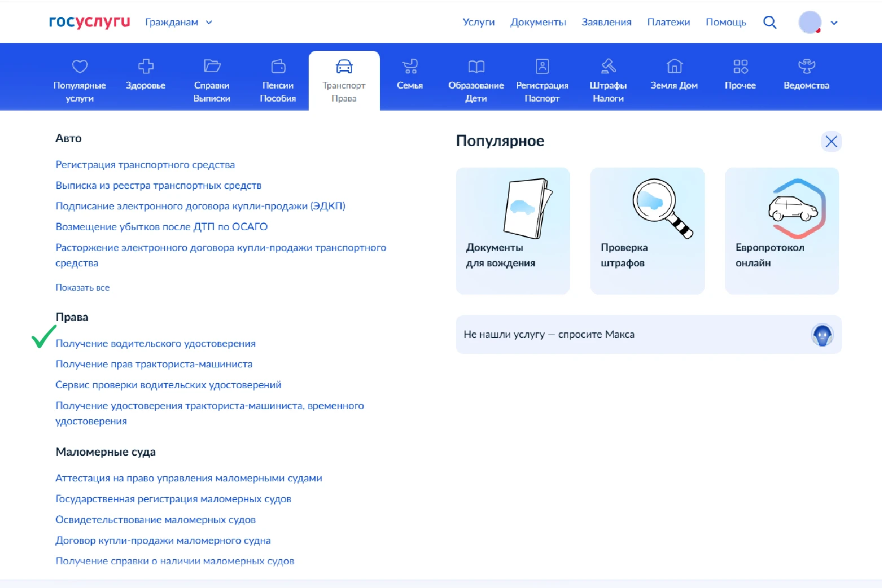Open Возмещение убытков после ДТП по ОСАГО

[161, 227]
